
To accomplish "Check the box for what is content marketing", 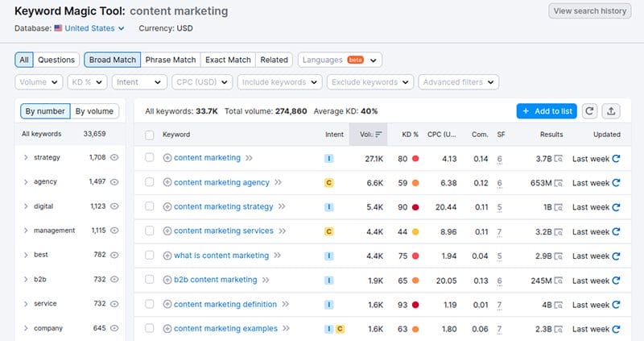I will (x=150, y=255).
